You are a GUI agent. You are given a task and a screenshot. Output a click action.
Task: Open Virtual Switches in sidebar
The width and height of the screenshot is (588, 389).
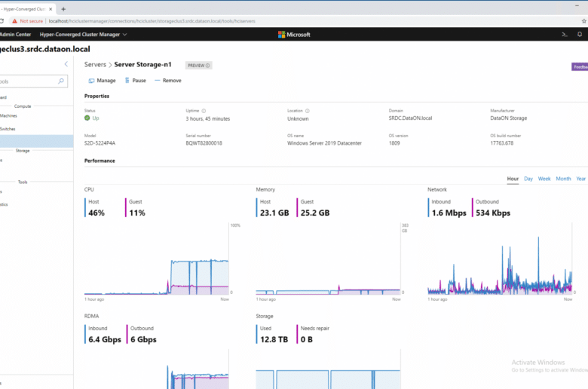[8, 129]
